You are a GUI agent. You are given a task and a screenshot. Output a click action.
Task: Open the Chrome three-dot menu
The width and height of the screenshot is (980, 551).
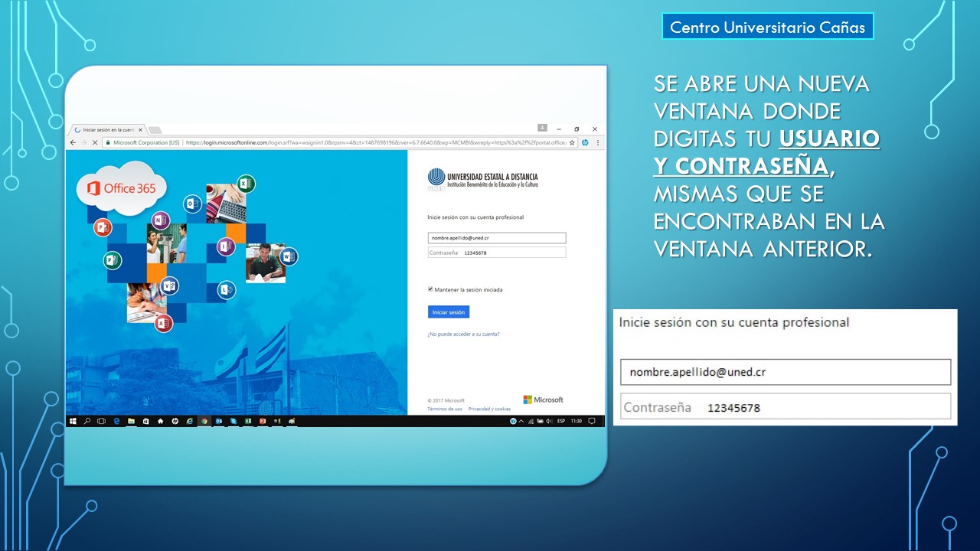click(597, 142)
